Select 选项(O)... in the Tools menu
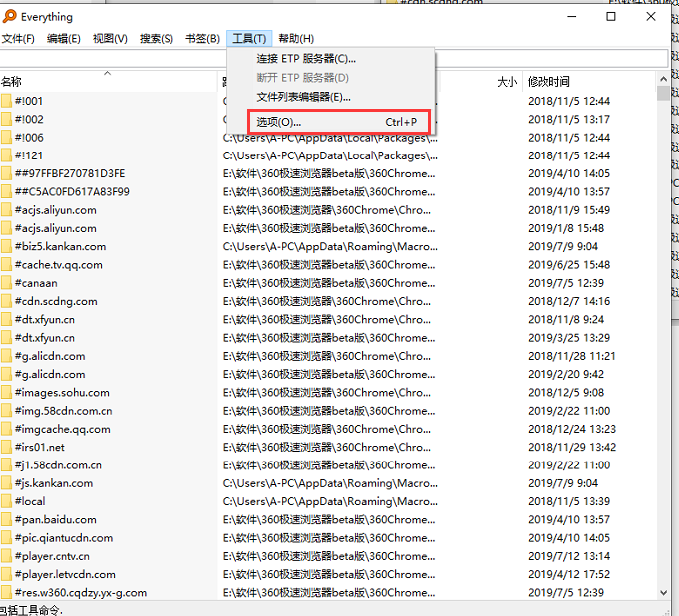Image resolution: width=679 pixels, height=616 pixels. tap(339, 122)
